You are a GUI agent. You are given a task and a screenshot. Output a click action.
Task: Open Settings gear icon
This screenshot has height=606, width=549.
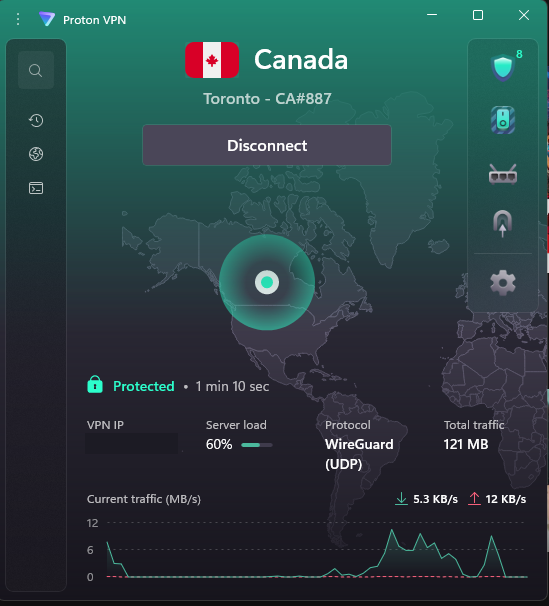pyautogui.click(x=503, y=283)
